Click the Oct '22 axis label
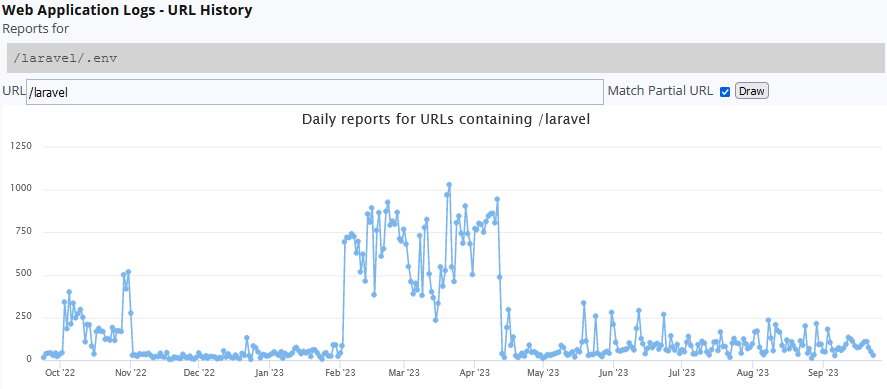 pos(60,373)
